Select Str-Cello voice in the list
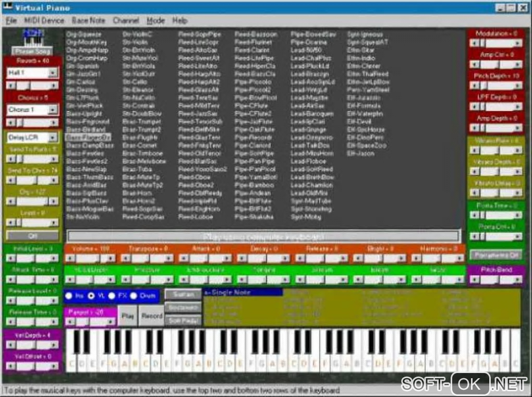Screen dimensions: 532x397 coord(135,82)
